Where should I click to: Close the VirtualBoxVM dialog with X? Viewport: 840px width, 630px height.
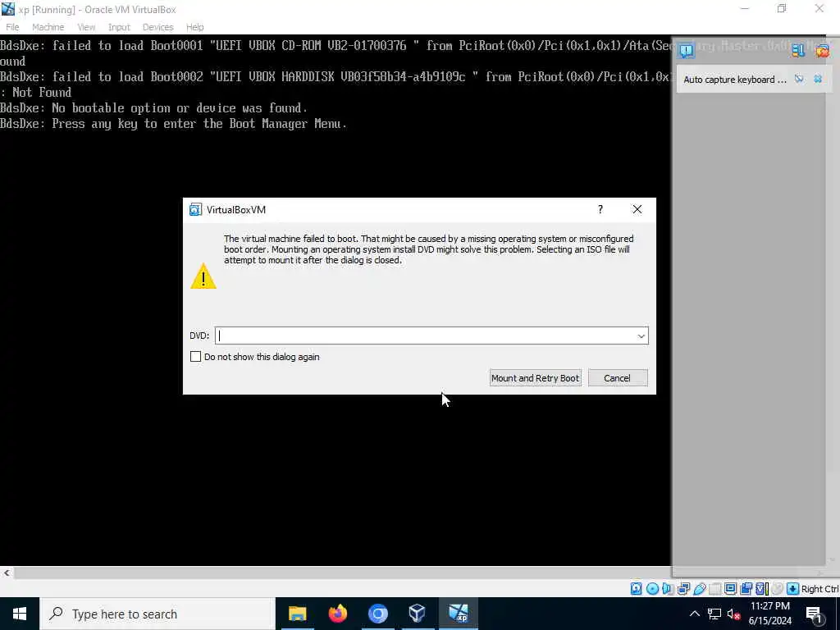click(x=637, y=209)
